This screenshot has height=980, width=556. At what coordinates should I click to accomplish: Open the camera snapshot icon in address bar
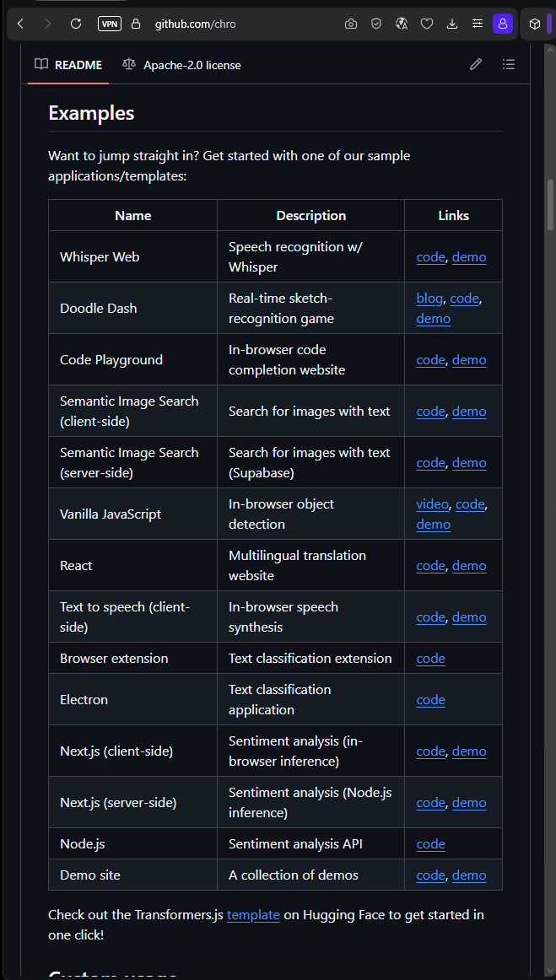351,24
